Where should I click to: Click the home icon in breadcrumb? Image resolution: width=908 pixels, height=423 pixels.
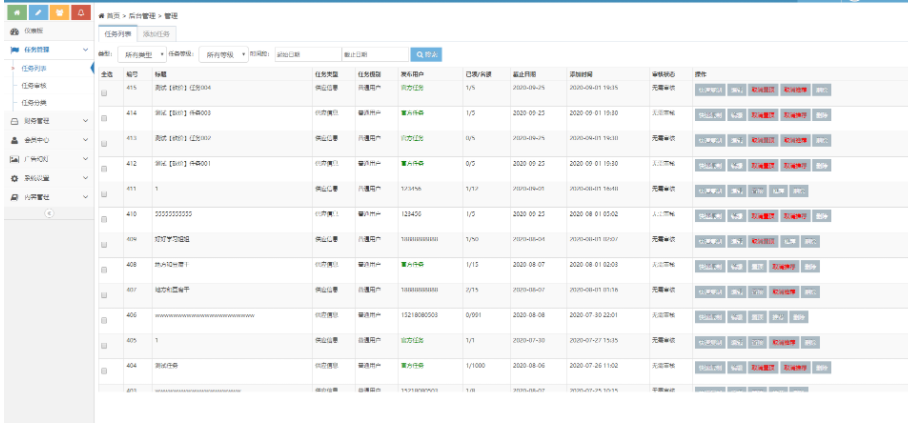[x=101, y=16]
